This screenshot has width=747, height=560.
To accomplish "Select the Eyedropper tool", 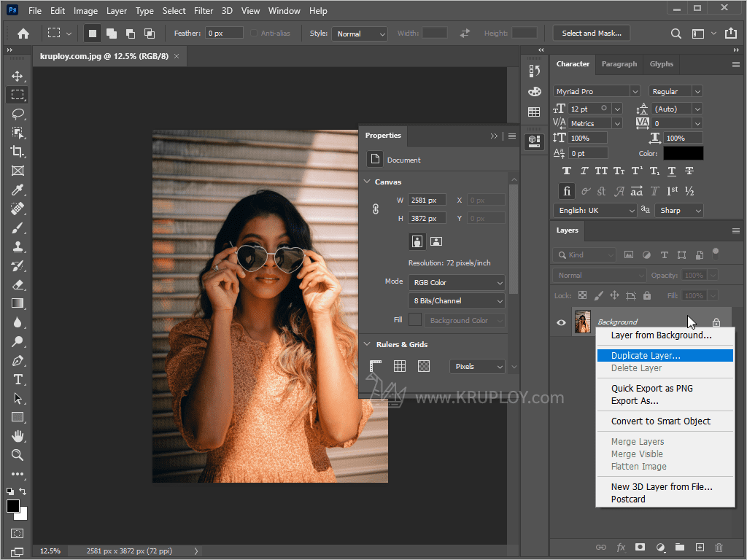I will [18, 190].
